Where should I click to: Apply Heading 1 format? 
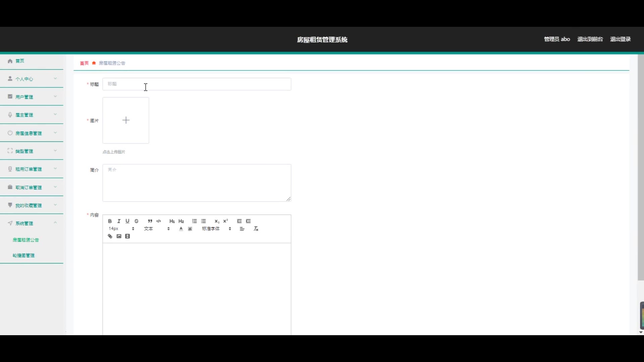172,221
